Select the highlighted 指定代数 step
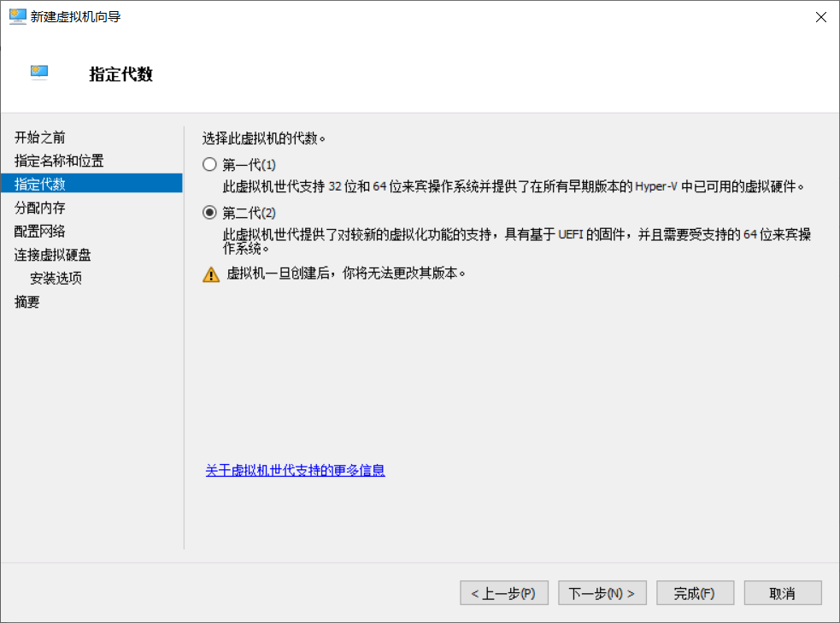The height and width of the screenshot is (623, 840). [38, 183]
